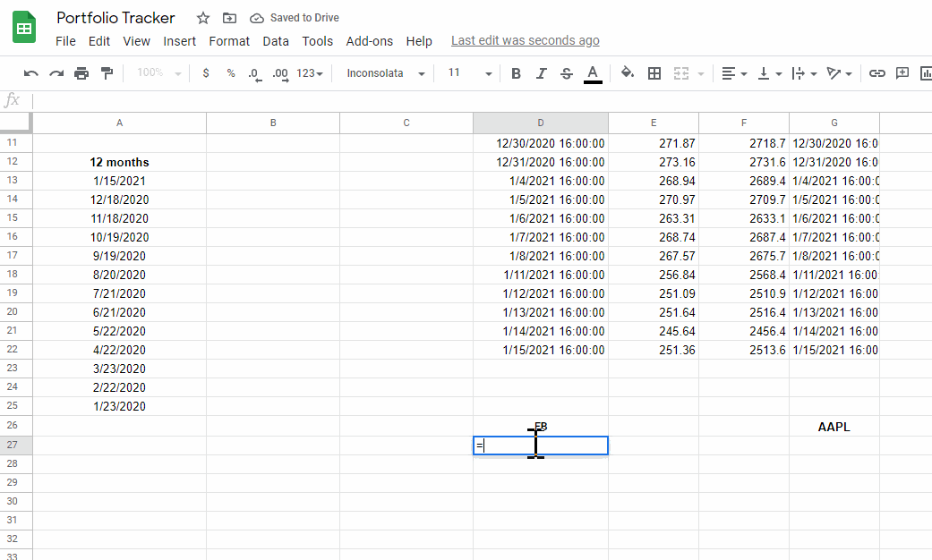
Task: Open the Tools menu
Action: coord(318,41)
